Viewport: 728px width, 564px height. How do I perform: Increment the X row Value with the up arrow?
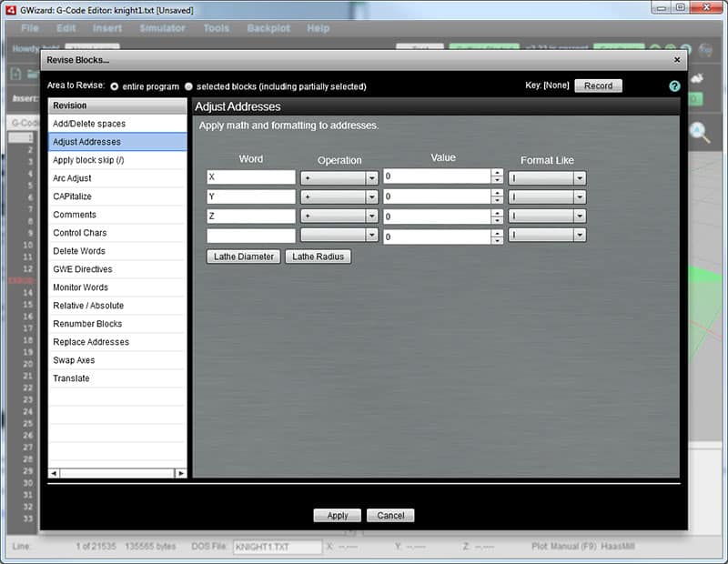pyautogui.click(x=497, y=173)
